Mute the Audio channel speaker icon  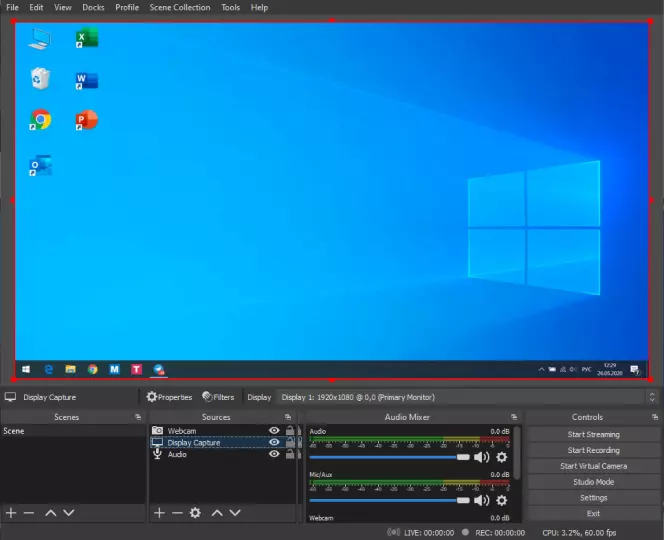click(481, 457)
